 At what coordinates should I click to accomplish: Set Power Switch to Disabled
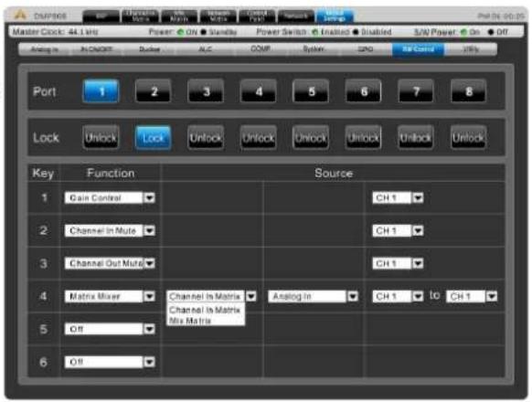356,32
